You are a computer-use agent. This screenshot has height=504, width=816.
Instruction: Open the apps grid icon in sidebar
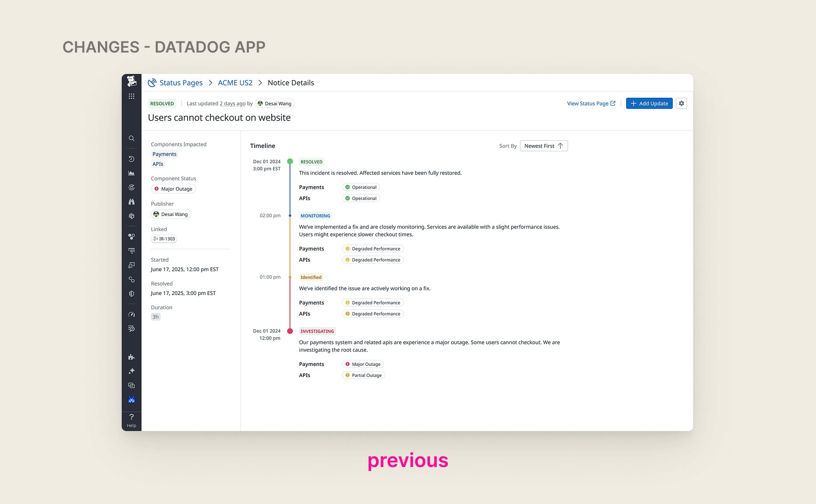pos(131,96)
